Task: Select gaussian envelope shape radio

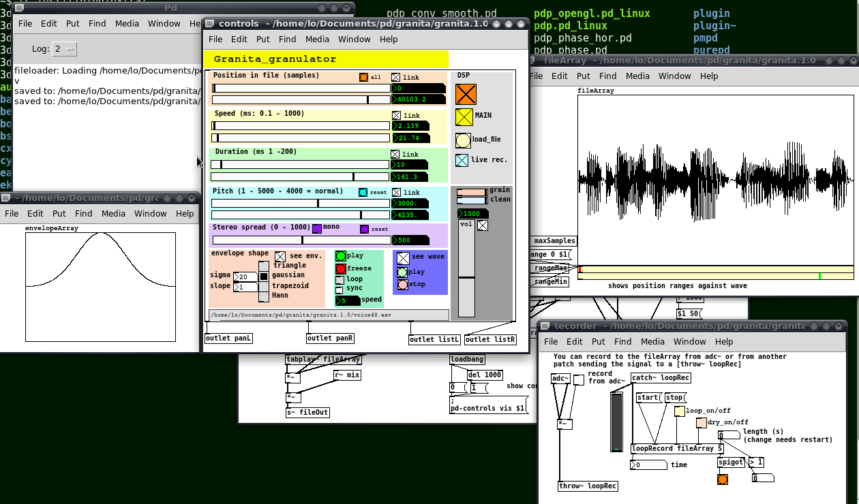Action: [263, 275]
